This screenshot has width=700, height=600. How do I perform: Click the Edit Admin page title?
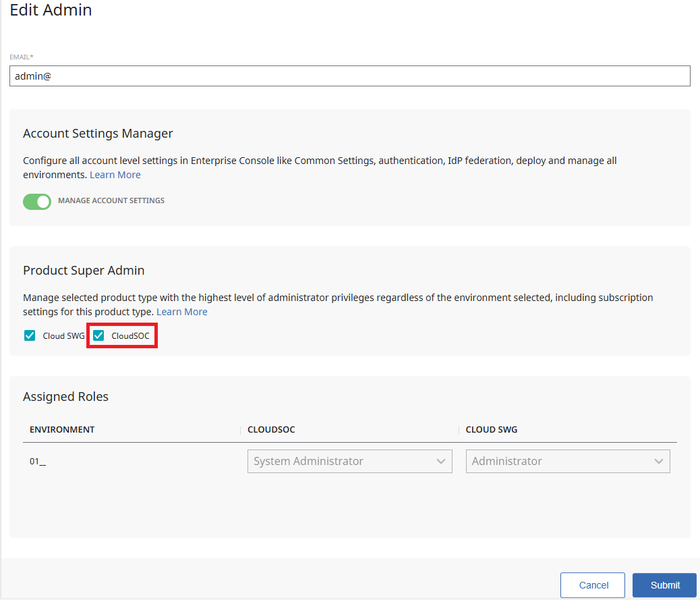click(x=51, y=10)
